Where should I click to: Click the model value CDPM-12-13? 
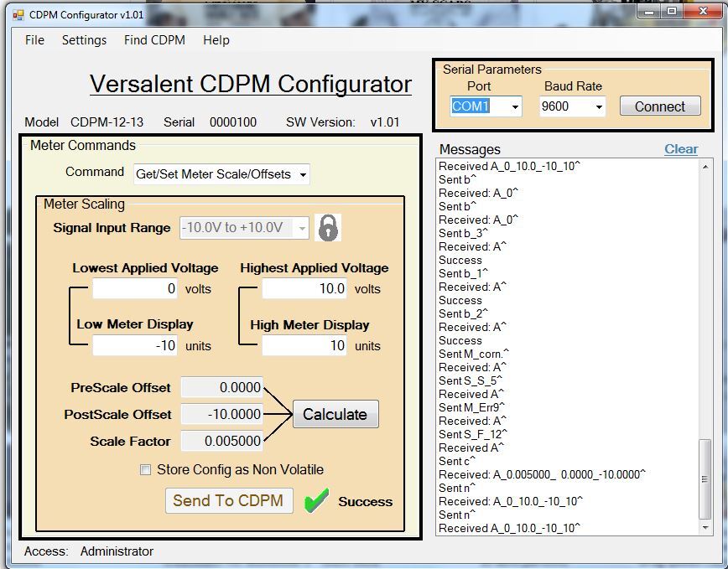click(107, 122)
